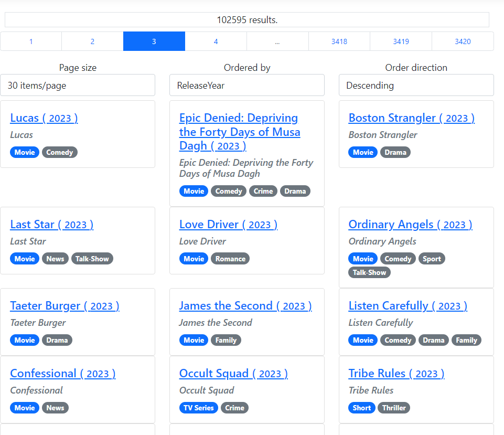Open the Boston Strangler movie link
The image size is (504, 435).
pyautogui.click(x=411, y=118)
